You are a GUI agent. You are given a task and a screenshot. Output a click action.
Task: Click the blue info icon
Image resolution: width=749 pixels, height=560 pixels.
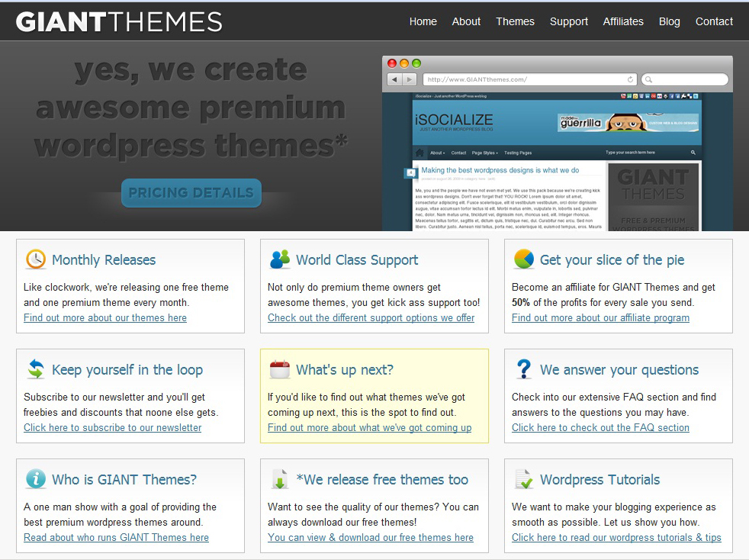pyautogui.click(x=35, y=479)
